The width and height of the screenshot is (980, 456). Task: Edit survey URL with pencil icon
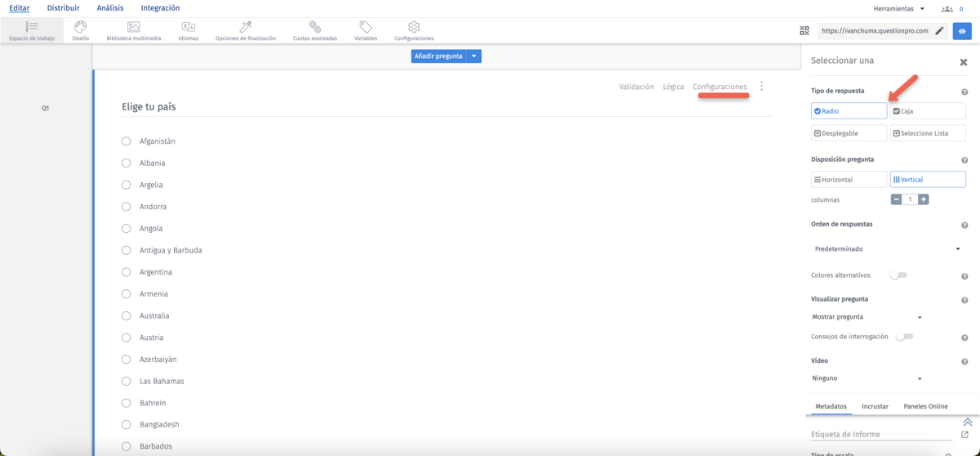939,31
